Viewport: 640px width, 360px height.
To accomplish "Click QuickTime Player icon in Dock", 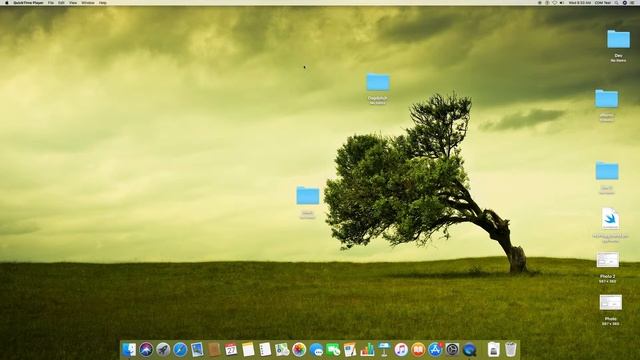I will point(469,350).
